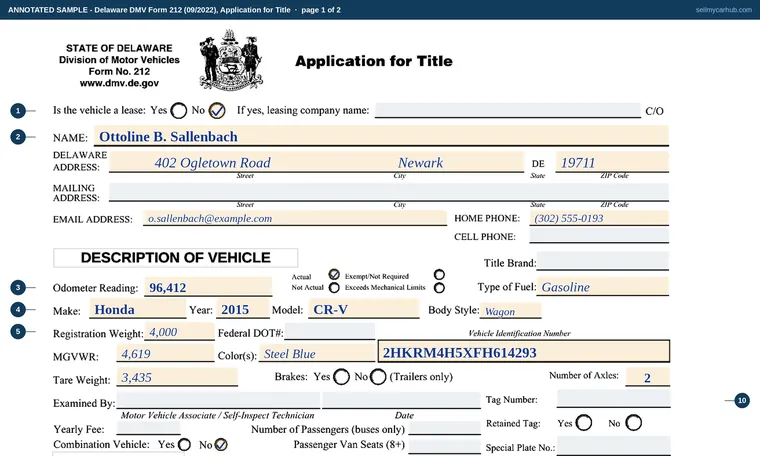
Task: Select Yes for Brakes
Action: (341, 377)
